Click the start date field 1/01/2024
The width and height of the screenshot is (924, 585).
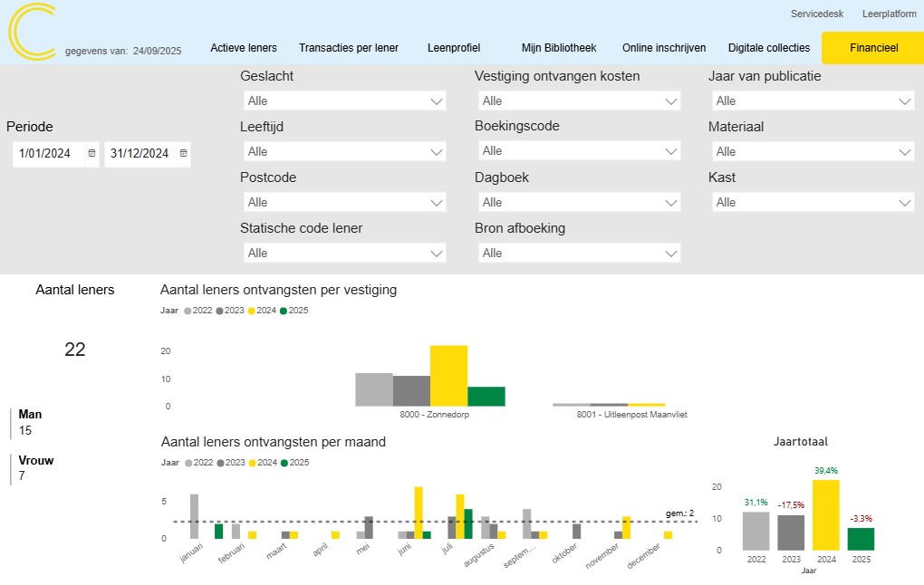point(45,154)
